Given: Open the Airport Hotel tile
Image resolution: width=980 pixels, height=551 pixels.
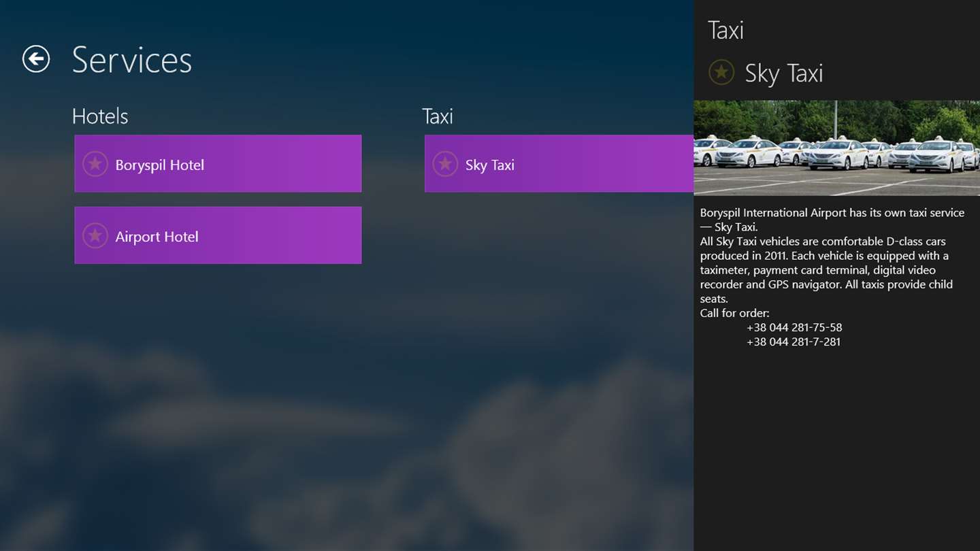Looking at the screenshot, I should (218, 235).
